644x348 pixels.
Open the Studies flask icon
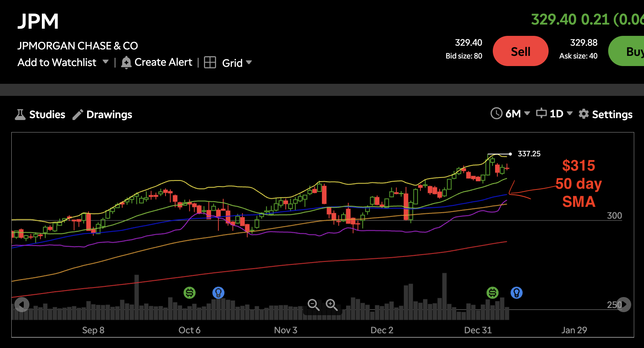coord(20,114)
